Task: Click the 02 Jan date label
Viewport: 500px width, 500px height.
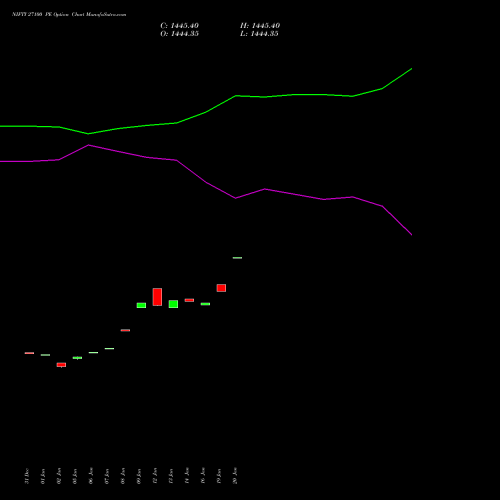Action: pos(59,476)
